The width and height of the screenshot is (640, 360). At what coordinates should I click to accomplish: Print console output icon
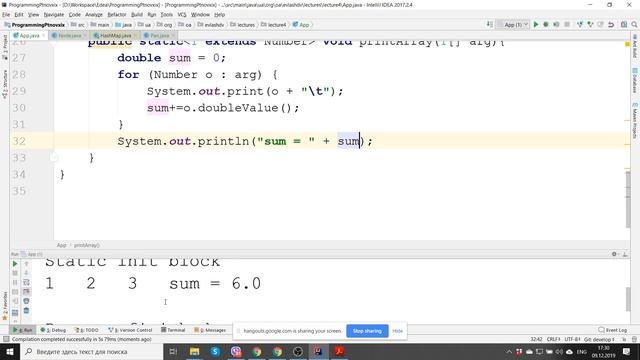coord(26,301)
